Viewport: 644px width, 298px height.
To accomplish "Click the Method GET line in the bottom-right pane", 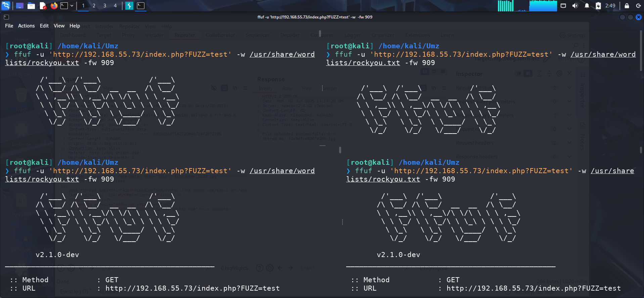I will tap(405, 280).
